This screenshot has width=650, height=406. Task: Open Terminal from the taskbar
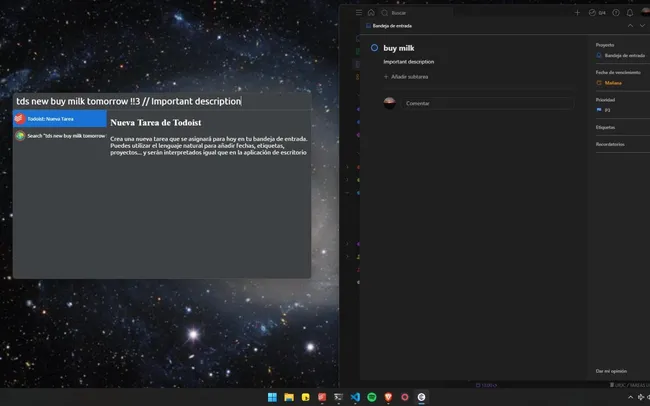[x=339, y=397]
